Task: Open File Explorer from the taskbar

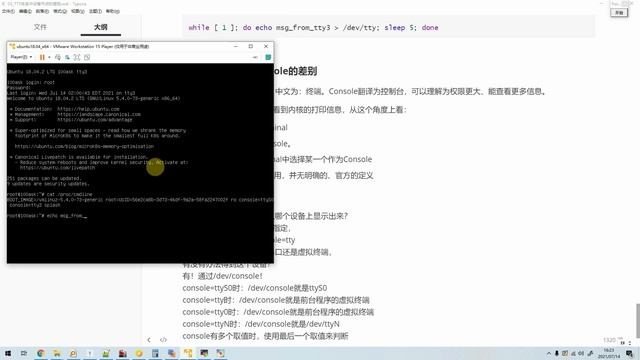Action: point(57,353)
